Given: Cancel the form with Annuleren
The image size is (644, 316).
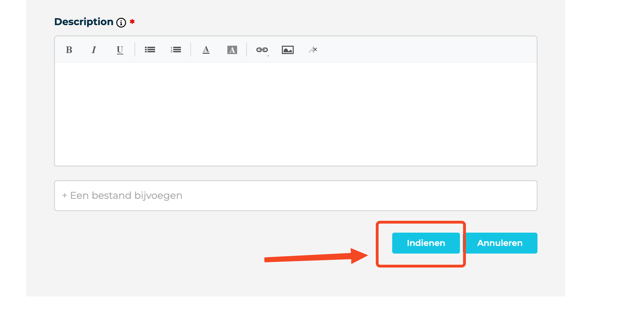Looking at the screenshot, I should [500, 243].
